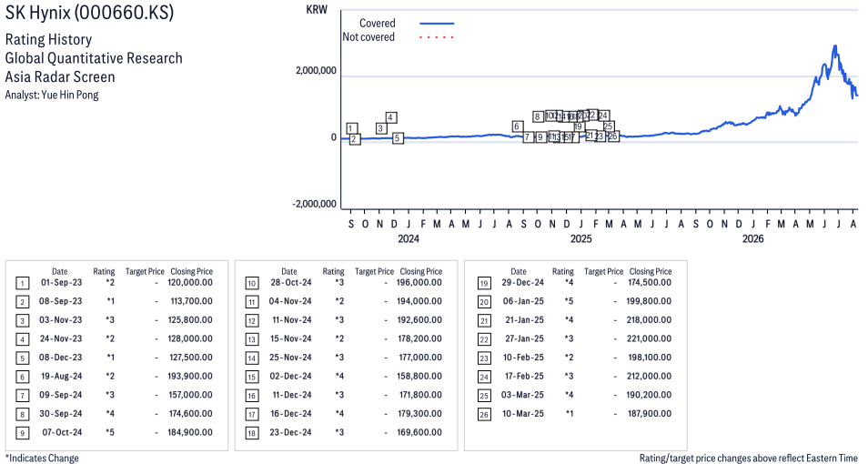Click chart marker 3 above the November tick
The image size is (868, 464).
tap(381, 128)
